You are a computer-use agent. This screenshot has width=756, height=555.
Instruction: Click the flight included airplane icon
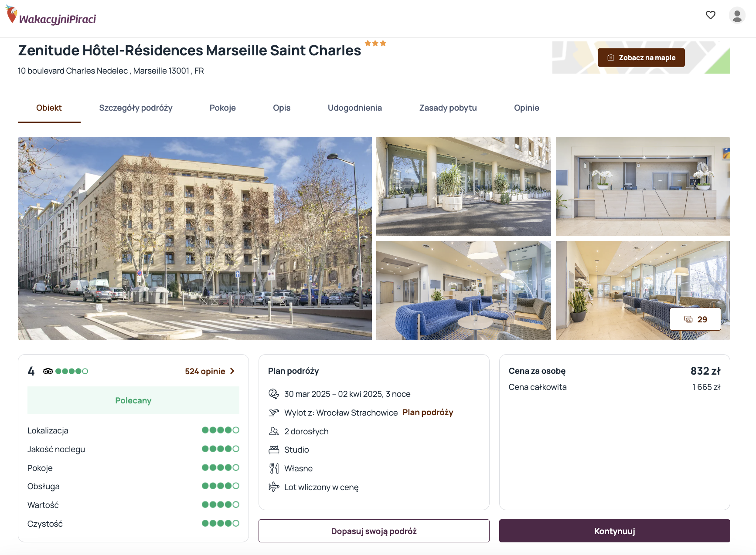[274, 487]
